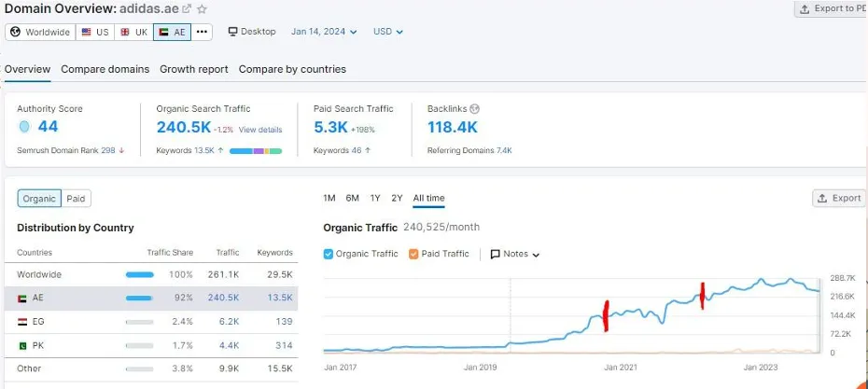Click PK traffic value 4.4K
The width and height of the screenshot is (868, 389).
coord(230,346)
